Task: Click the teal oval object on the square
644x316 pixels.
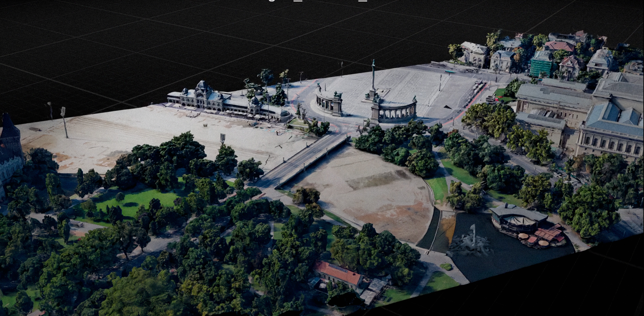Action: [x=450, y=72]
